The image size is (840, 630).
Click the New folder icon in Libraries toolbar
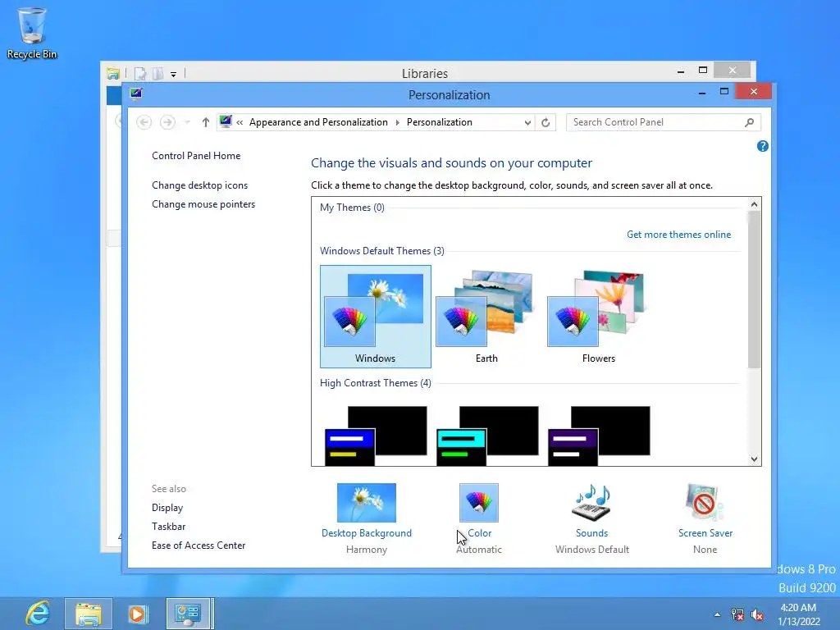157,74
